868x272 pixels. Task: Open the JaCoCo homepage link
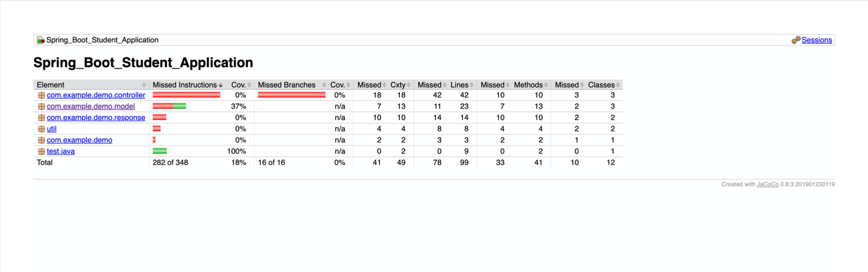767,184
